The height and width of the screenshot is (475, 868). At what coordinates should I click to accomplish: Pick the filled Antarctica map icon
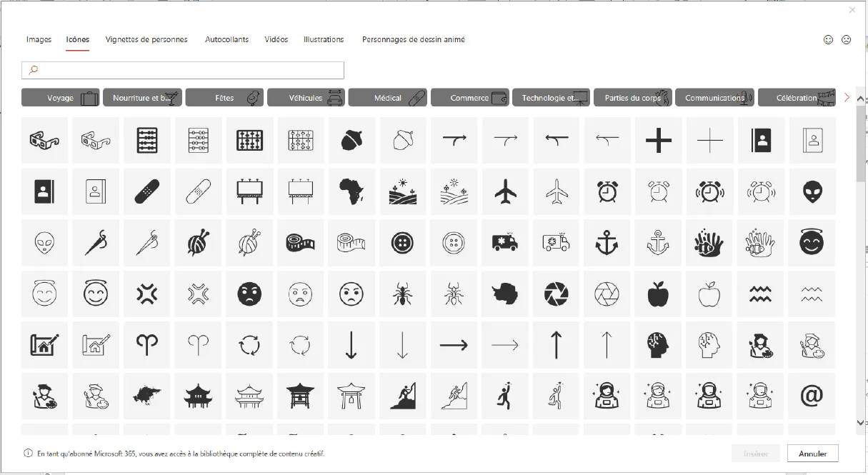point(504,294)
